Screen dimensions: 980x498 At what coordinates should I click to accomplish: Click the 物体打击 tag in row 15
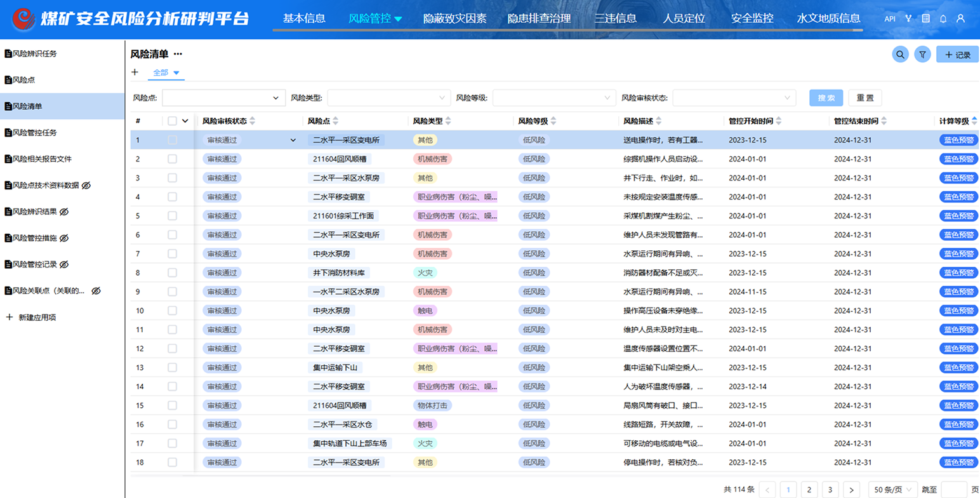pos(432,405)
